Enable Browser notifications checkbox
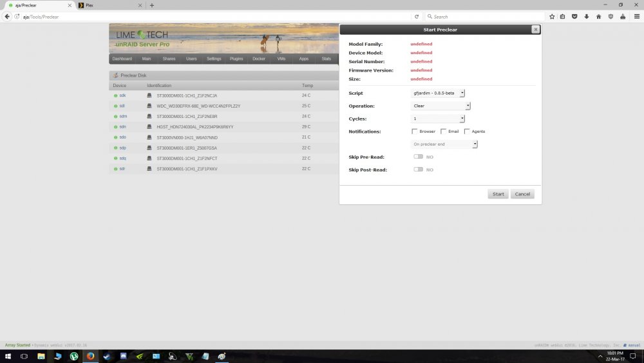This screenshot has width=644, height=363. (414, 132)
